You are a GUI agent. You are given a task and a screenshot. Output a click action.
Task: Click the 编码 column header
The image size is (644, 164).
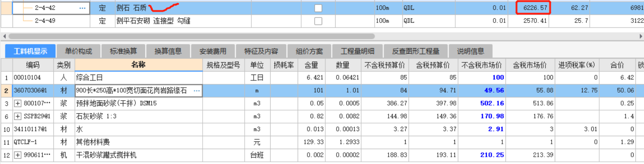pos(33,65)
